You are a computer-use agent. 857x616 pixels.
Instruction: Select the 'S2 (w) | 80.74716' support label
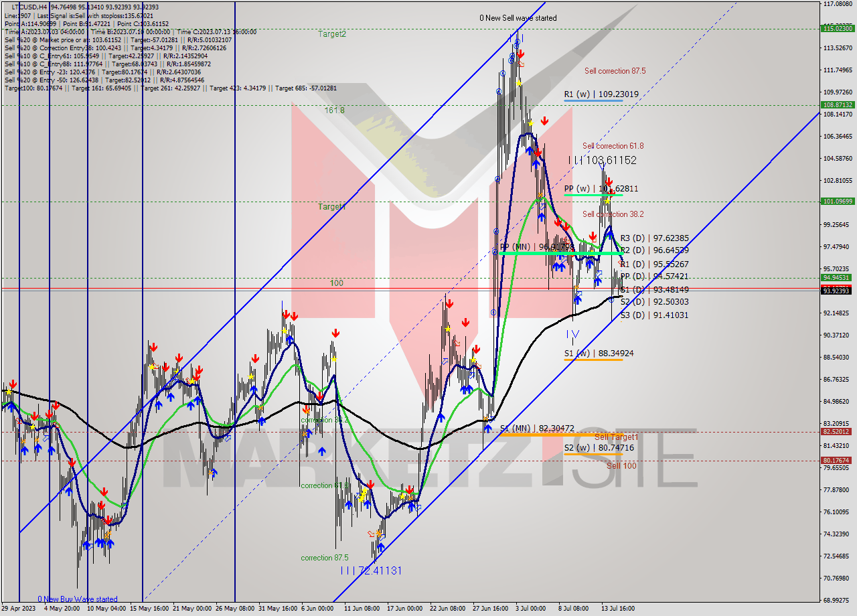pyautogui.click(x=599, y=448)
